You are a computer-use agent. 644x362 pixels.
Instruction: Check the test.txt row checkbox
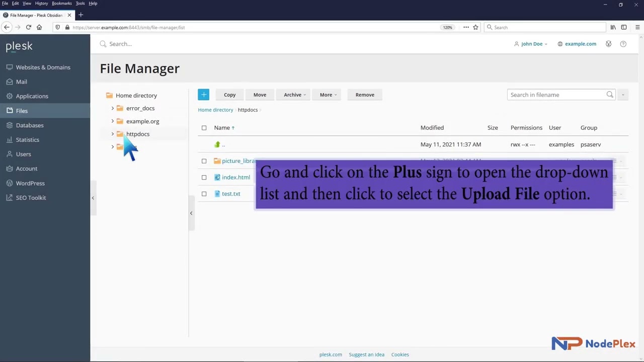coord(204,194)
